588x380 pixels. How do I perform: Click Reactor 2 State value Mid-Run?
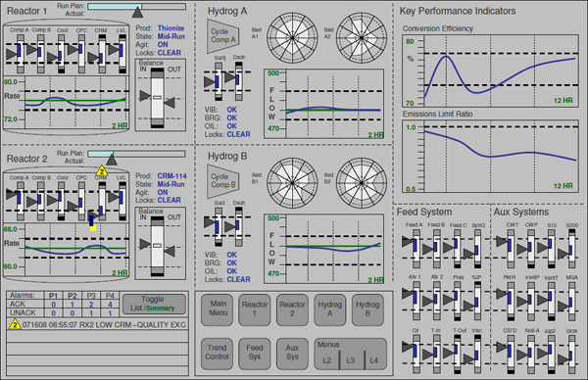click(171, 184)
